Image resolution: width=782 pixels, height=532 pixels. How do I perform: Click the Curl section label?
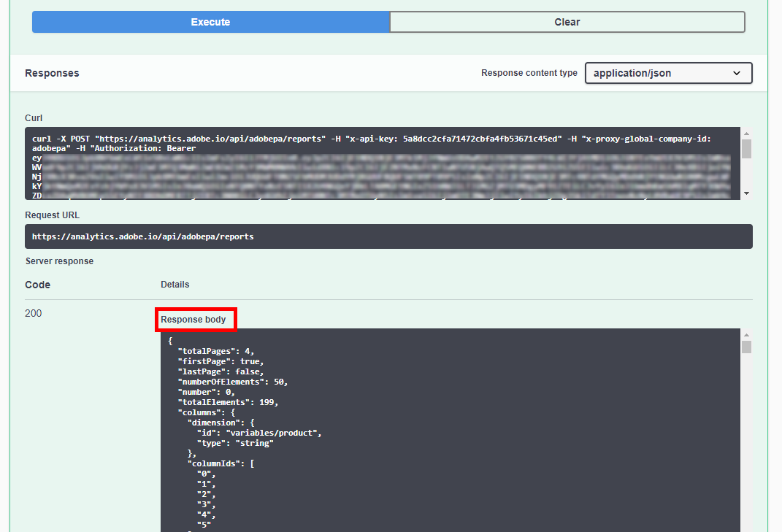34,117
